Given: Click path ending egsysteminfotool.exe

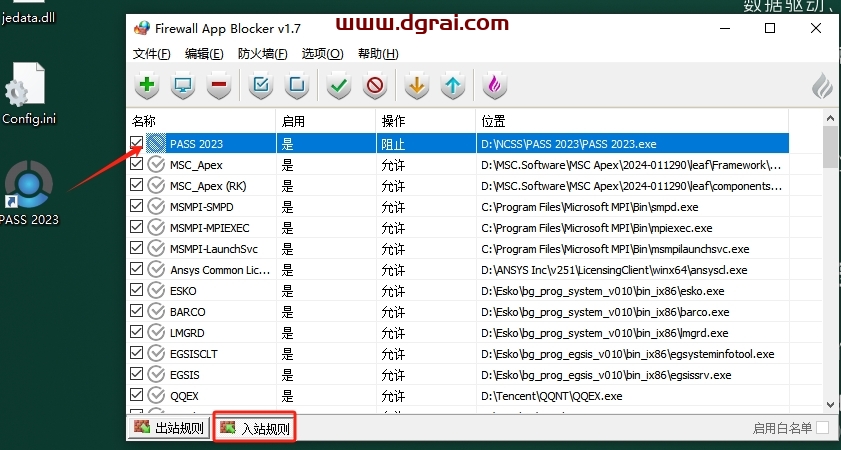Looking at the screenshot, I should (628, 355).
